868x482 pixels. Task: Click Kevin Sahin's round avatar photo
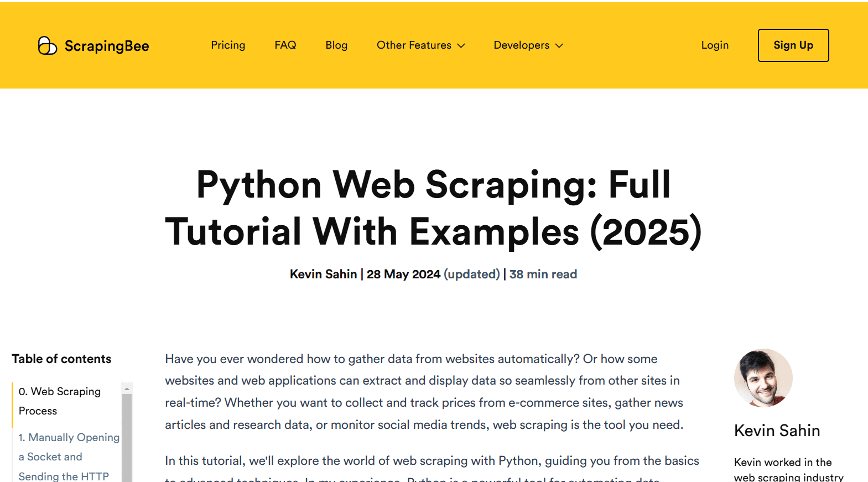[763, 378]
